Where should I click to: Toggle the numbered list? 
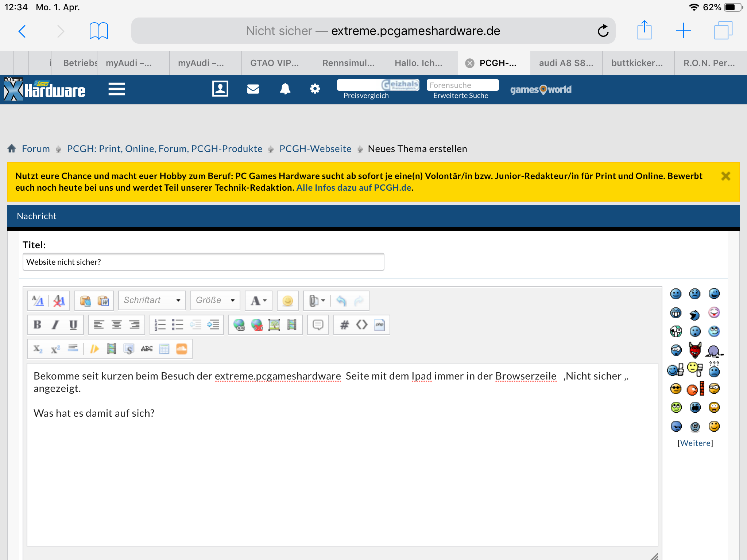(x=160, y=325)
